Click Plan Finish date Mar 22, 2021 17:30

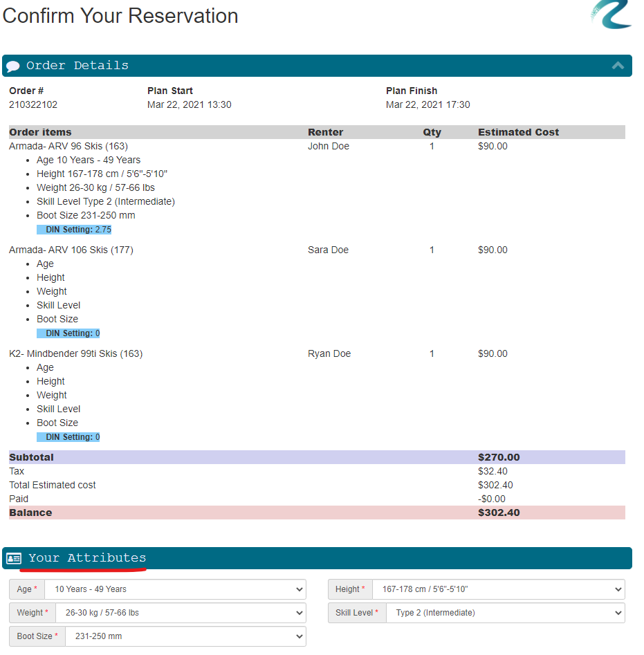427,104
